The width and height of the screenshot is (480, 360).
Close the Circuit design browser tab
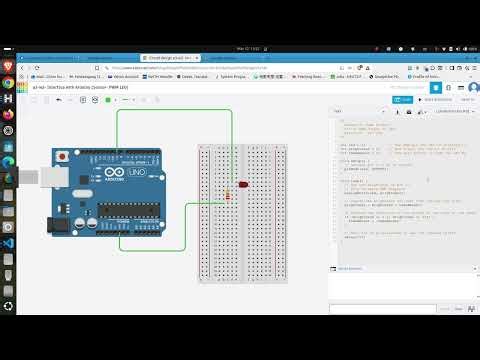pyautogui.click(x=197, y=58)
